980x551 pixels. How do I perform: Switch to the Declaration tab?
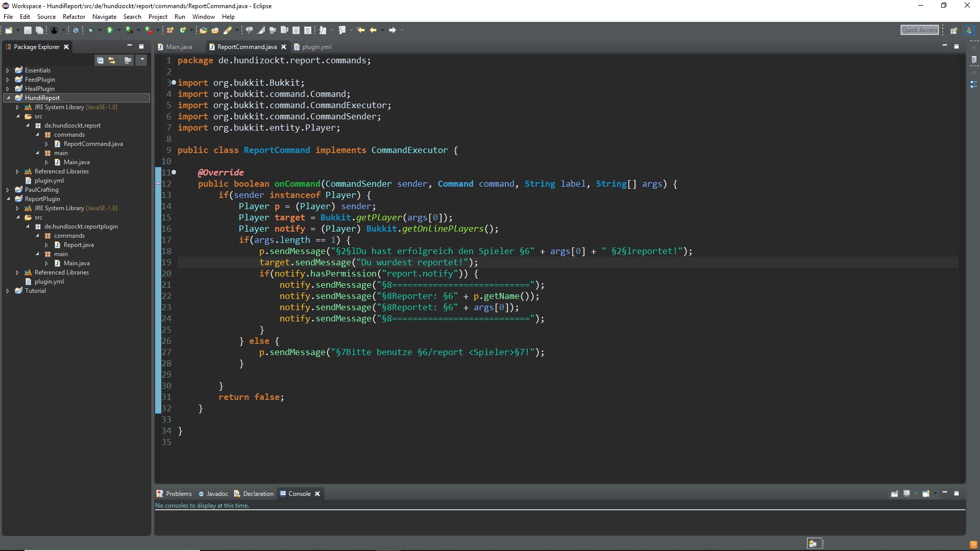click(x=254, y=494)
